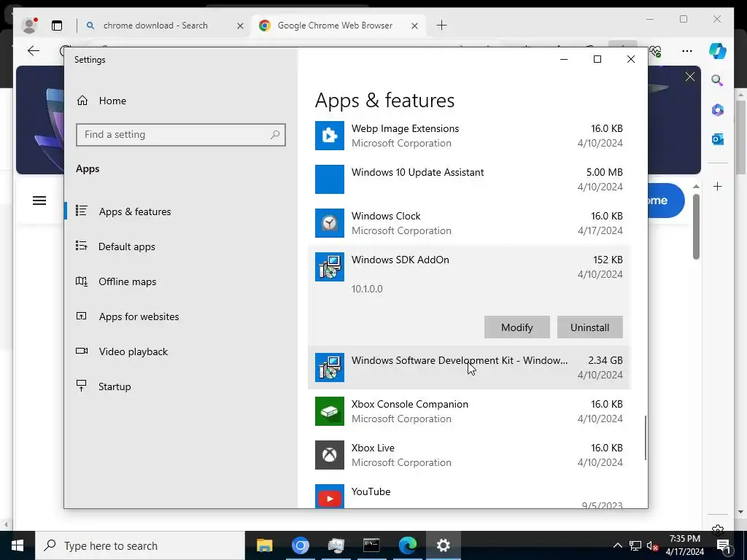Viewport: 747px width, 560px height.
Task: Add a site to the Edge sidebar
Action: [718, 187]
